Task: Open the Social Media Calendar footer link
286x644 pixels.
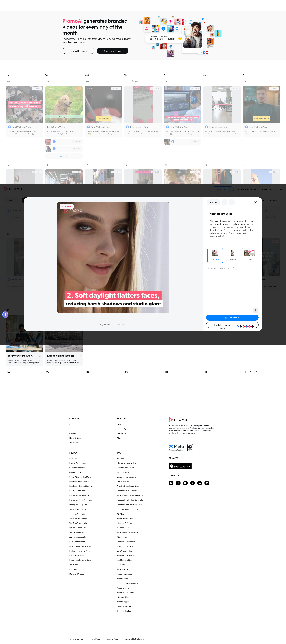Action: tap(126, 477)
